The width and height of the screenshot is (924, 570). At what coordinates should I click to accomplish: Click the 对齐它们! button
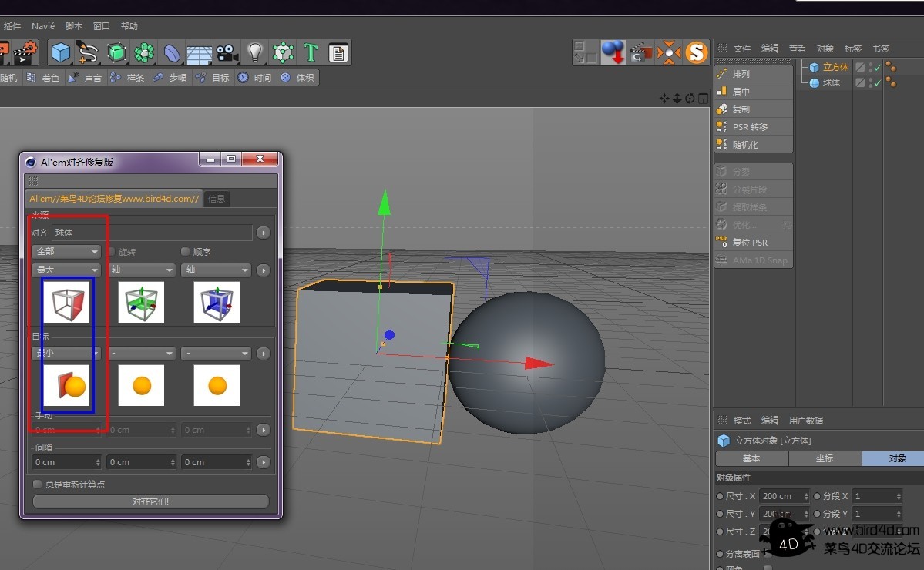[150, 501]
